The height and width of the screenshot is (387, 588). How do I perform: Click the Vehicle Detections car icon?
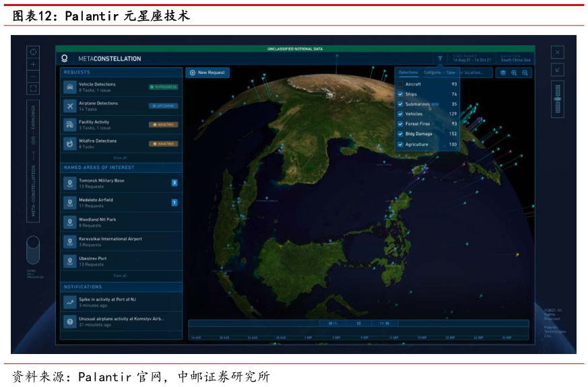tap(70, 87)
